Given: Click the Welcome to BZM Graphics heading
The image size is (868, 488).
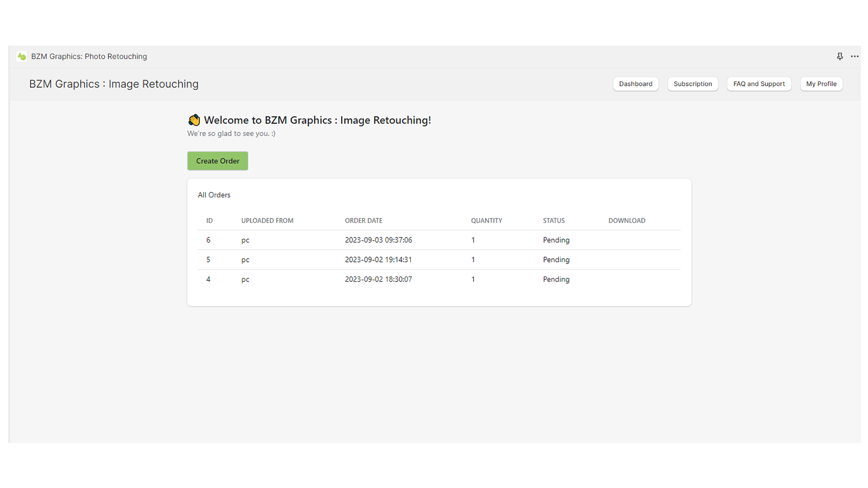Looking at the screenshot, I should pos(317,120).
